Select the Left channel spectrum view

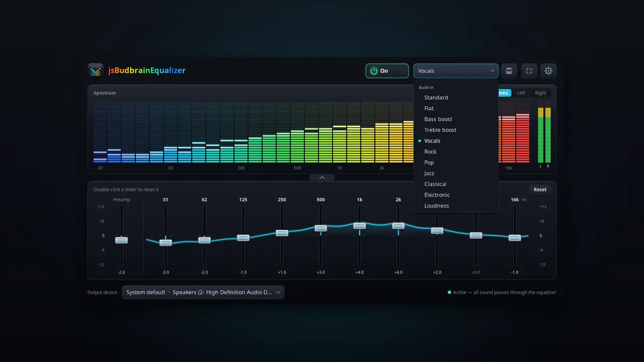click(x=521, y=93)
